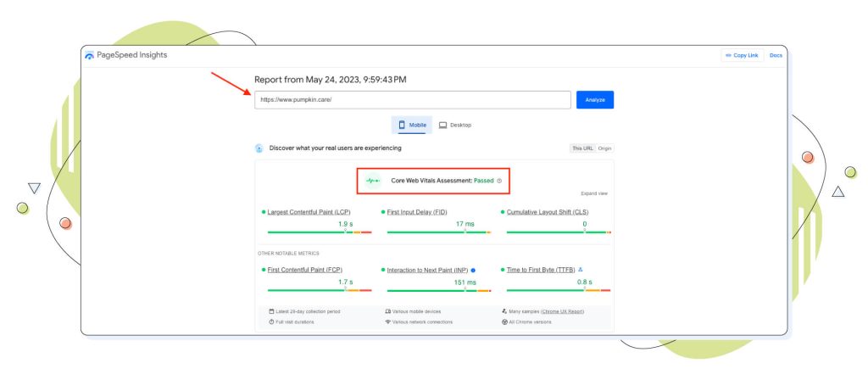Open the Docs link
The height and width of the screenshot is (380, 868).
coord(776,55)
